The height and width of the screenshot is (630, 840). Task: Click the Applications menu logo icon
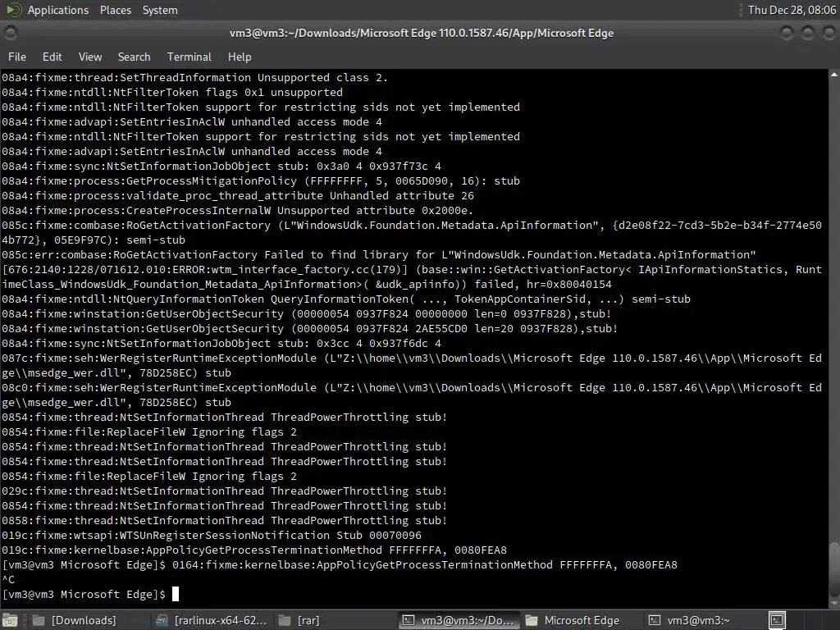[13, 10]
